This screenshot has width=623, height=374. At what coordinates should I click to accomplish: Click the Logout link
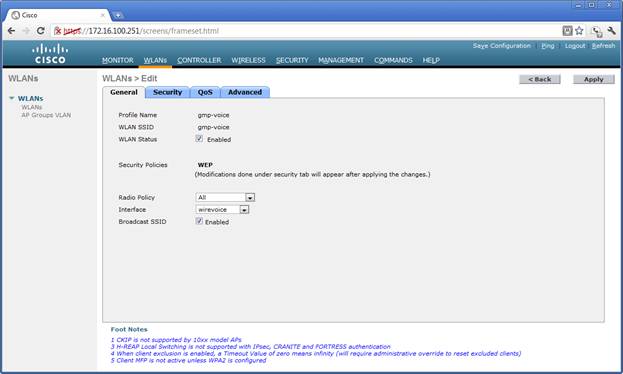[575, 46]
